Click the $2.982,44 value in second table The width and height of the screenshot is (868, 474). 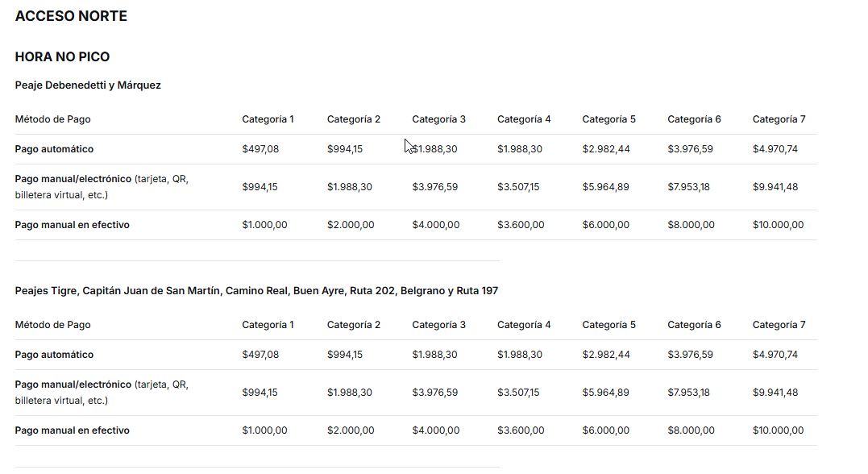[x=606, y=355]
